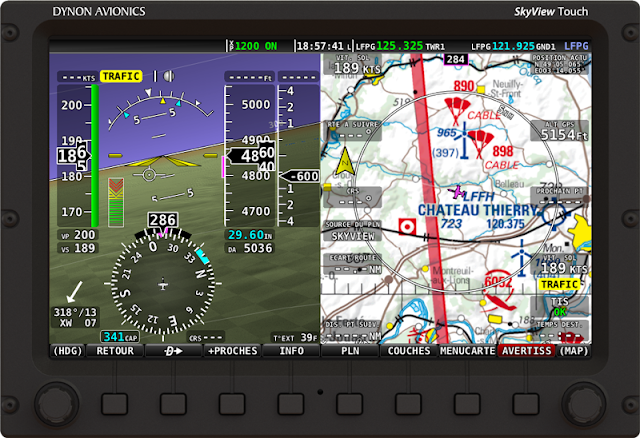The image size is (640, 438).
Task: Tap the crosswind XW 07 readout
Action: (x=78, y=323)
